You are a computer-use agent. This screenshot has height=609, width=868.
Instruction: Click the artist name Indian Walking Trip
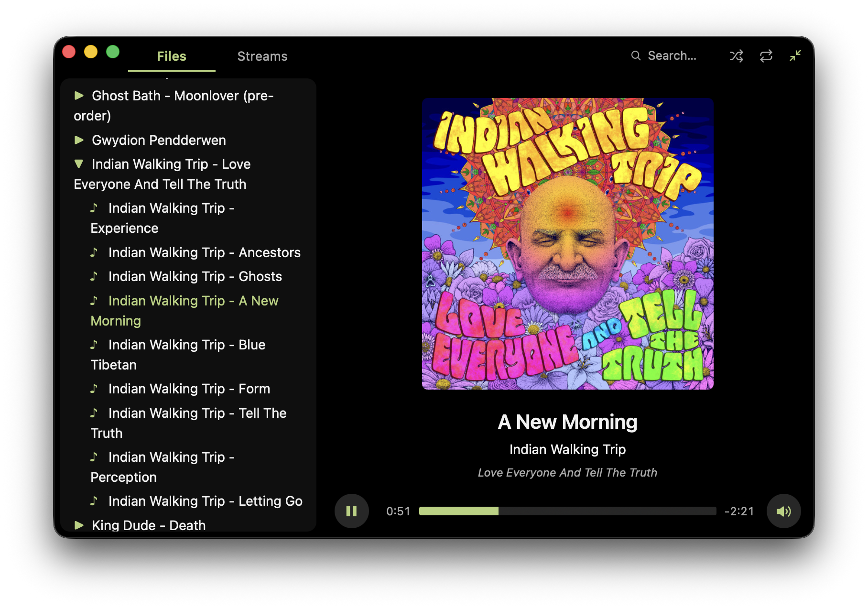point(568,449)
